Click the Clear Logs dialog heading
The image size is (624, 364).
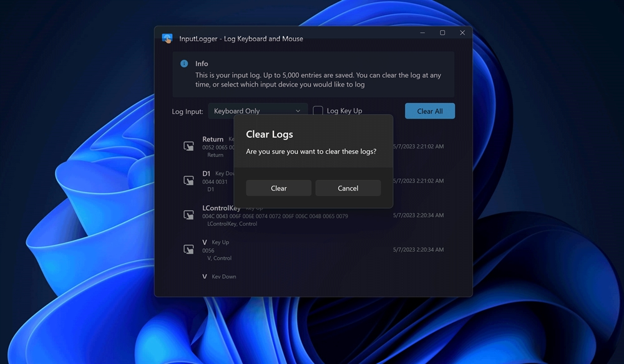click(270, 134)
